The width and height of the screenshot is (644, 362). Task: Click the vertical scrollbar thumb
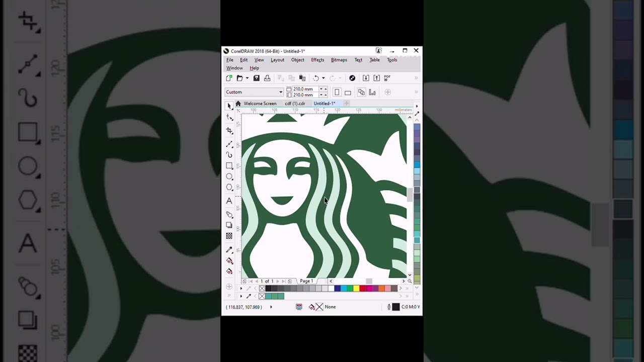410,195
